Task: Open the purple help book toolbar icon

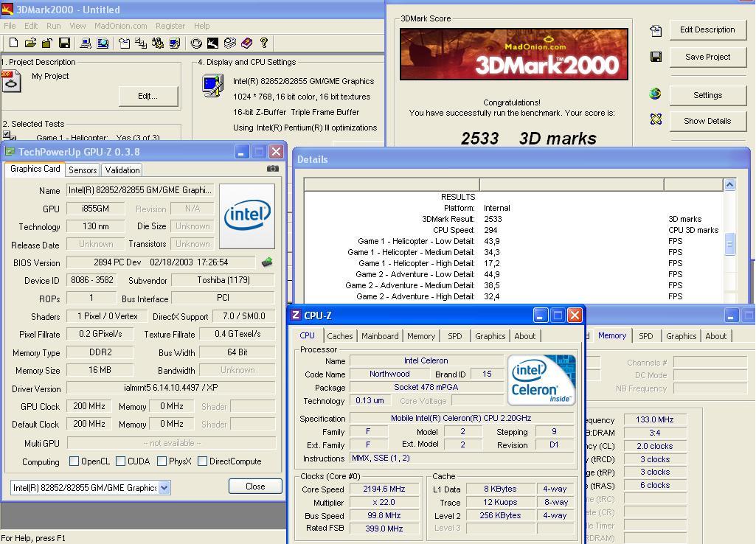Action: (247, 43)
